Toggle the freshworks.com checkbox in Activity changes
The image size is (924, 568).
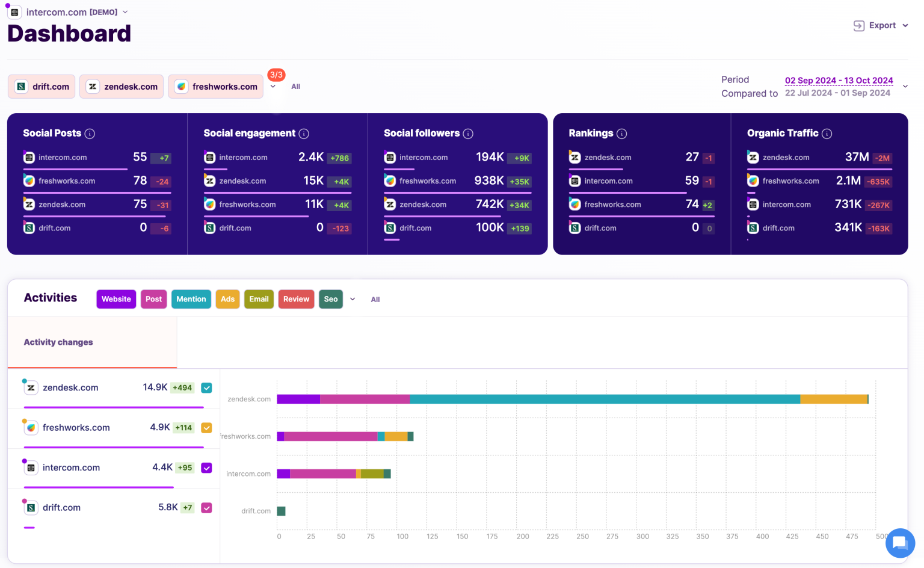tap(206, 427)
